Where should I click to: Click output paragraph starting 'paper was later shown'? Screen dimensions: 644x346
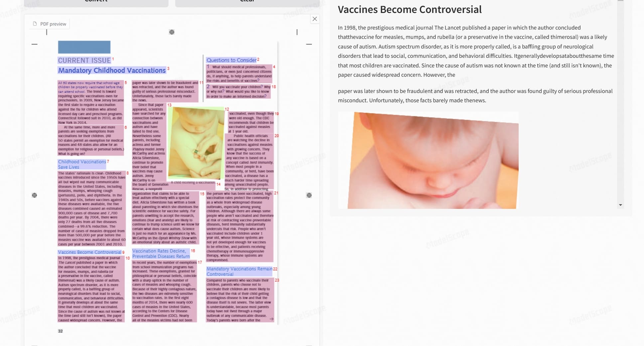475,96
